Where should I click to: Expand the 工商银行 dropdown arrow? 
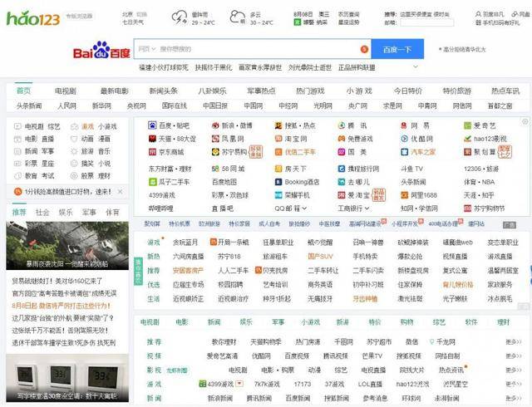click(367, 208)
